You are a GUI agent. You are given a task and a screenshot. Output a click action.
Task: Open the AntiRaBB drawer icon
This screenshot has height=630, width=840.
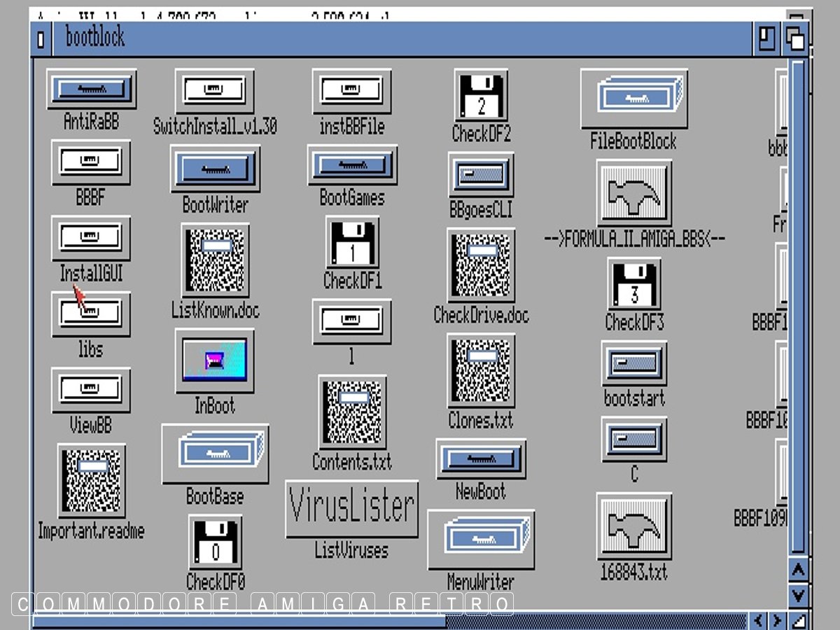point(91,89)
